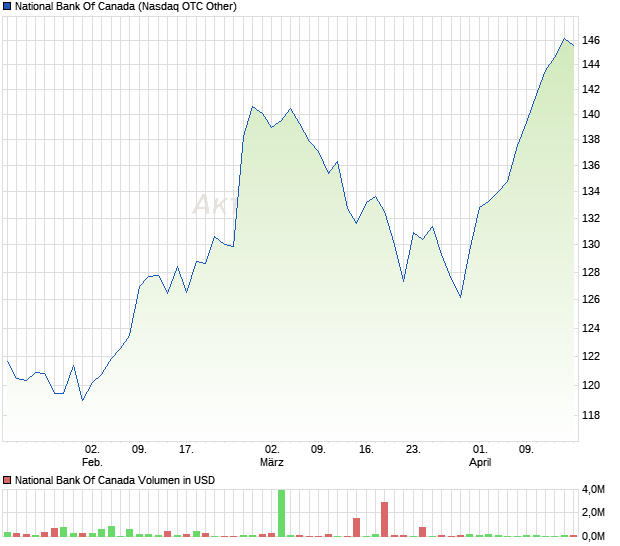Click the 142 price axis label
Viewport: 620px width, 546px height.
(591, 89)
